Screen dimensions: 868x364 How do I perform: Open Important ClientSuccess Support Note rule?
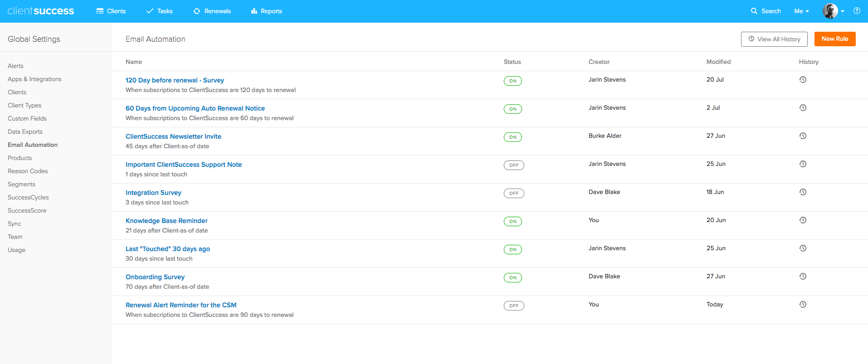tap(184, 165)
